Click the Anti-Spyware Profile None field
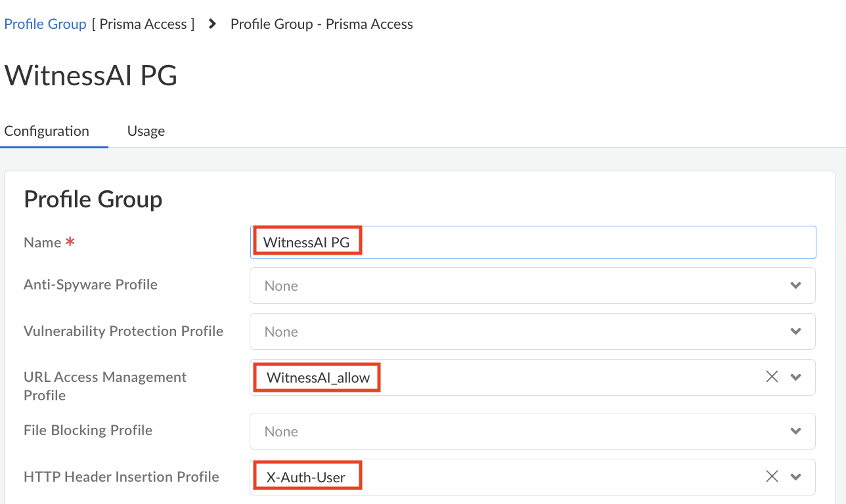846x504 pixels. [512, 285]
